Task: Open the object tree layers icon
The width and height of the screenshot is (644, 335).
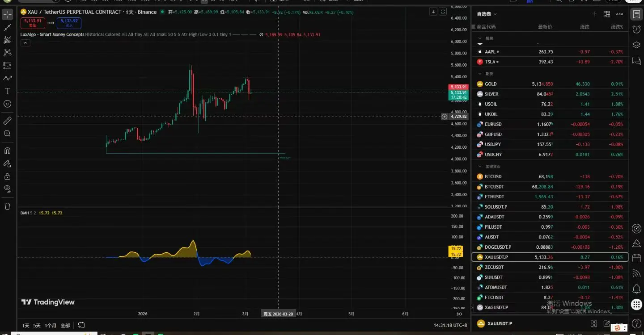Action: point(636,45)
